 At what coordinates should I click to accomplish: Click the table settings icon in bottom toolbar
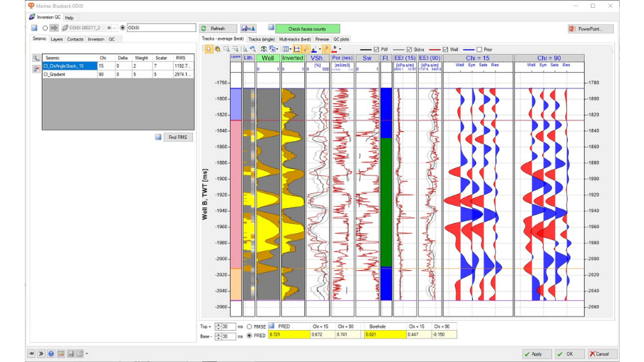click(61, 353)
